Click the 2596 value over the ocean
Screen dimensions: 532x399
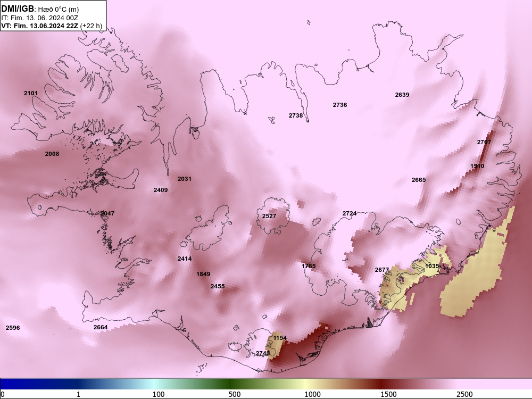(13, 328)
